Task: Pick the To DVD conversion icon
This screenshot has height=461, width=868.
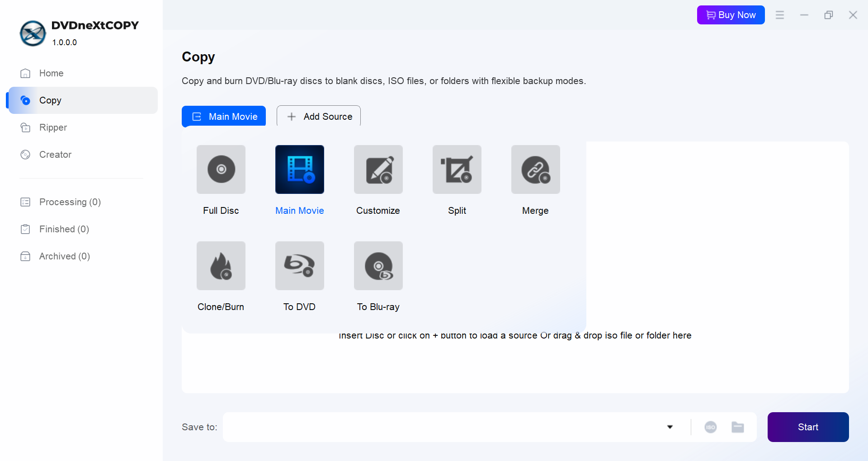Action: [300, 266]
